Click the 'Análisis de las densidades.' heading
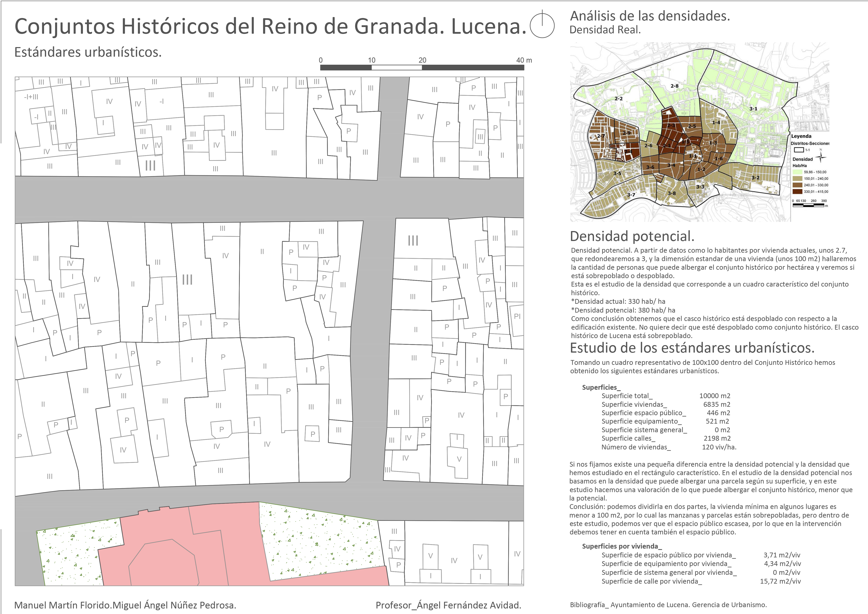This screenshot has height=614, width=868. (x=650, y=16)
